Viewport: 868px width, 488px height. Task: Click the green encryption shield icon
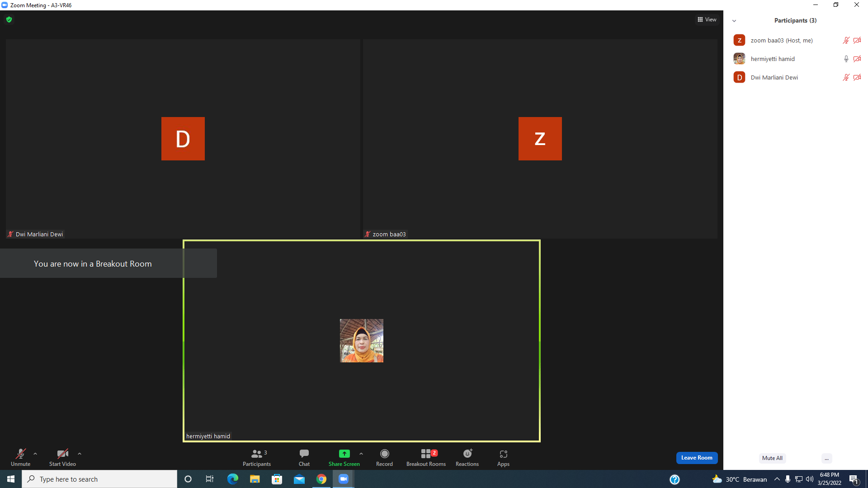click(x=9, y=19)
